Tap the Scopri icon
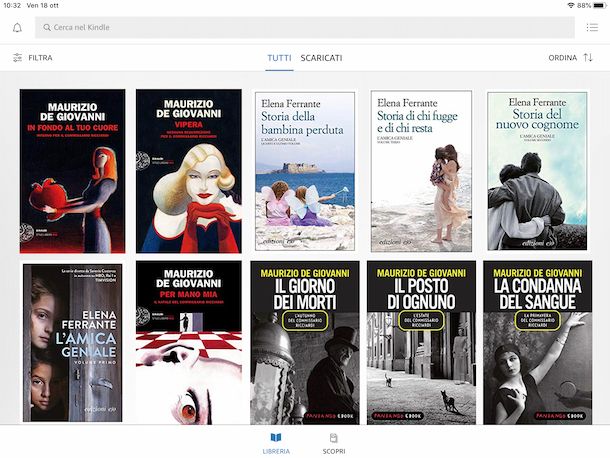 pos(333,438)
